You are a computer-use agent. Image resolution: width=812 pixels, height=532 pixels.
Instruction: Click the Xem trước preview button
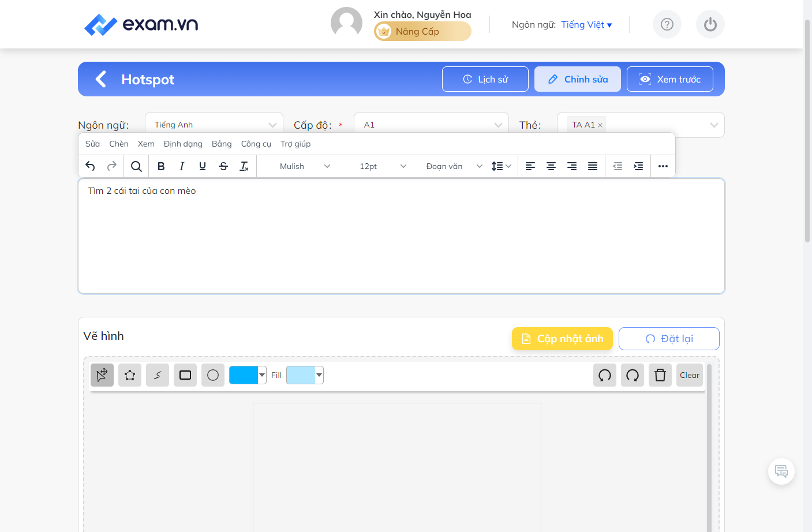pos(670,79)
